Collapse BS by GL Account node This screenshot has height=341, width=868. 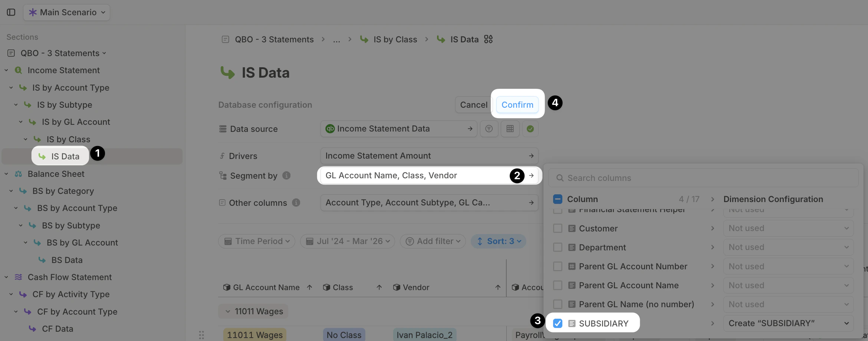(26, 243)
